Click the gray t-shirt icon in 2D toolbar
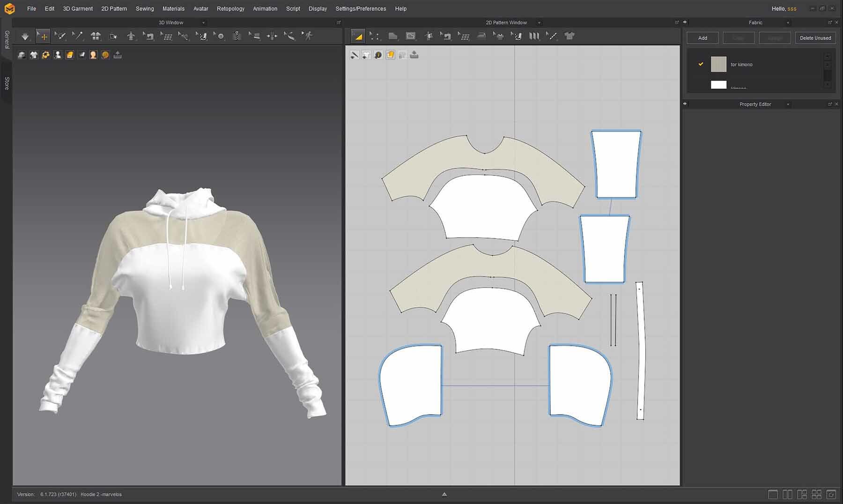The height and width of the screenshot is (504, 843). pyautogui.click(x=569, y=36)
